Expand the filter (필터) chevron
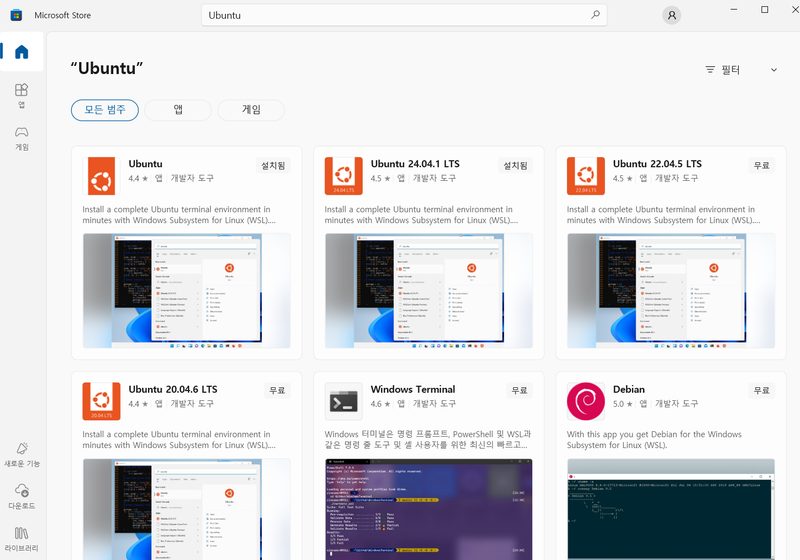The height and width of the screenshot is (560, 800). [x=773, y=70]
